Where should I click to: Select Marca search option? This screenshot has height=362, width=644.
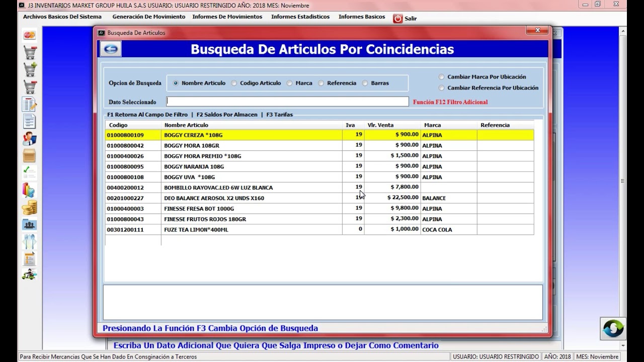point(299,83)
